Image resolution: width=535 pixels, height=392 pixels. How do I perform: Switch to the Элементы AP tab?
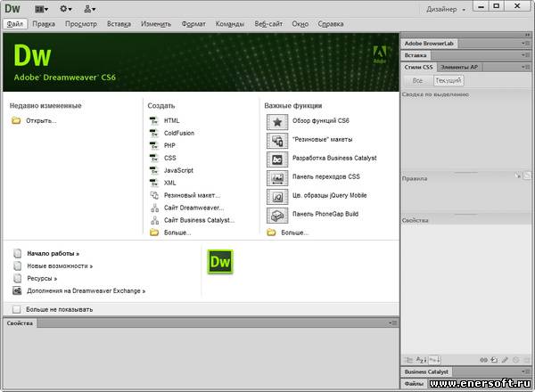tap(459, 67)
